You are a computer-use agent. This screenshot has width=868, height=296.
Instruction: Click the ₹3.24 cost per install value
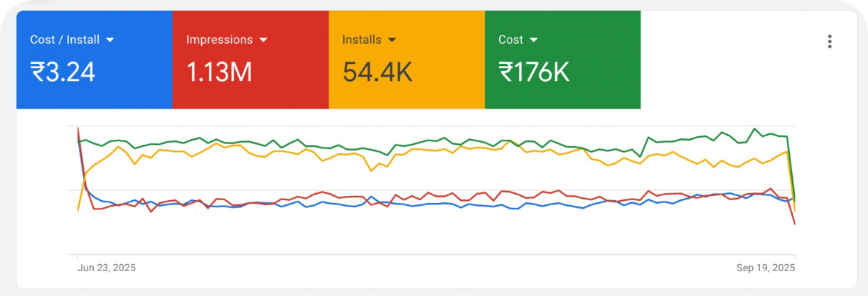63,72
